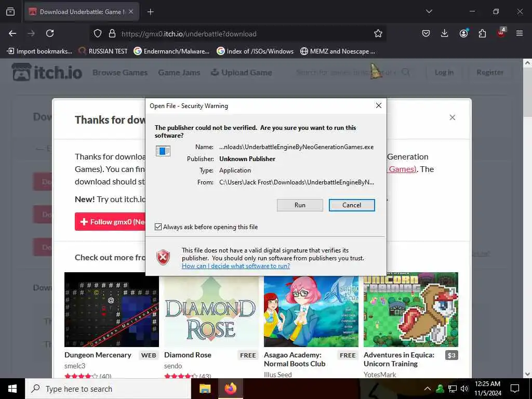
Task: Close the Security Warning dialog
Action: pyautogui.click(x=379, y=105)
